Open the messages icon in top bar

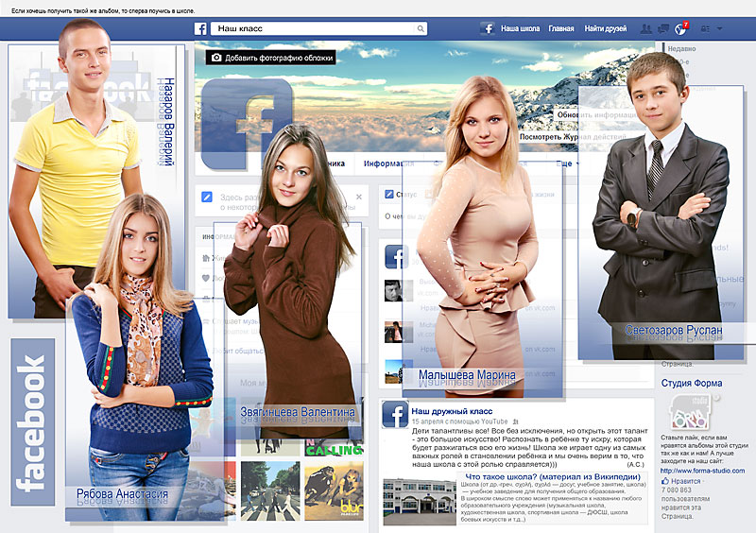point(663,29)
